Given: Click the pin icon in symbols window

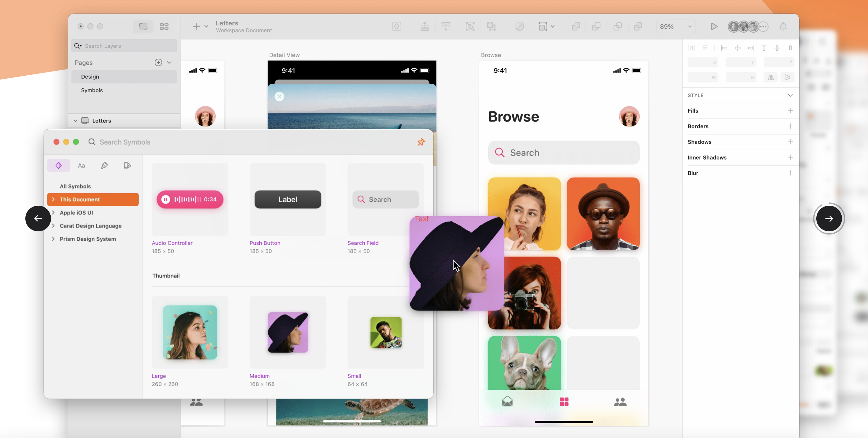Looking at the screenshot, I should pos(421,142).
